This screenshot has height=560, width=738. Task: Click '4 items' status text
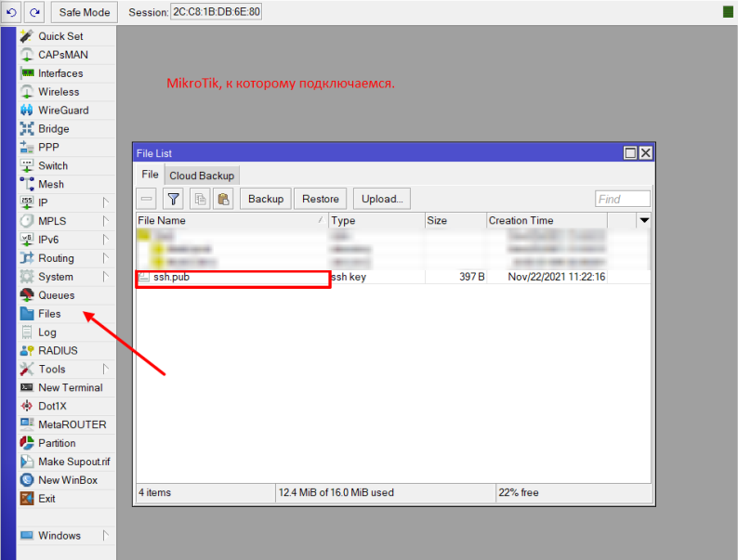155,492
